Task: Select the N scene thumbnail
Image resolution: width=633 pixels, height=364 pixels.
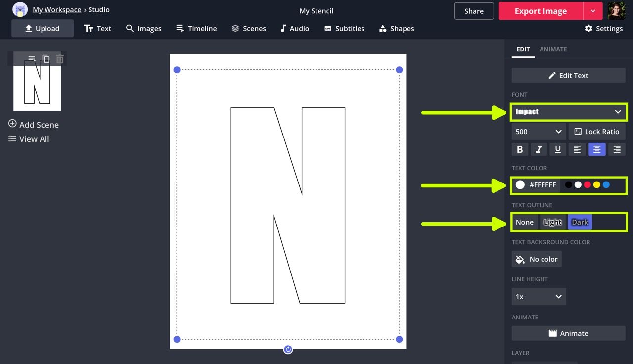Action: click(37, 87)
